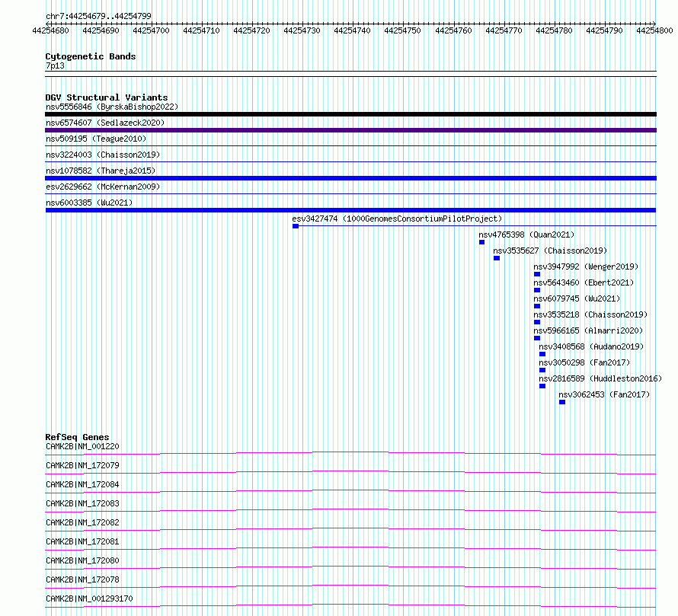Select the thick blue nsv6003385 bar
The width and height of the screenshot is (678, 616).
tap(350, 210)
